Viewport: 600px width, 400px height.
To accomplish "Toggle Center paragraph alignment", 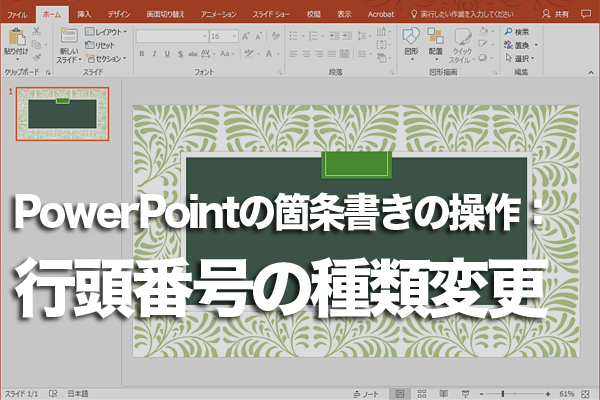I will [306, 54].
